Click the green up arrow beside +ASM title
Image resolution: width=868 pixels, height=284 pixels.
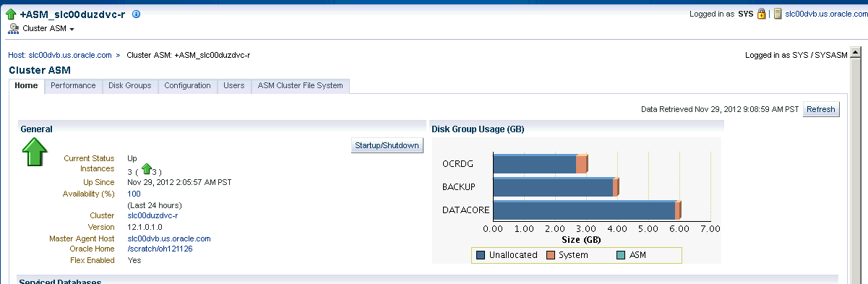(x=12, y=14)
